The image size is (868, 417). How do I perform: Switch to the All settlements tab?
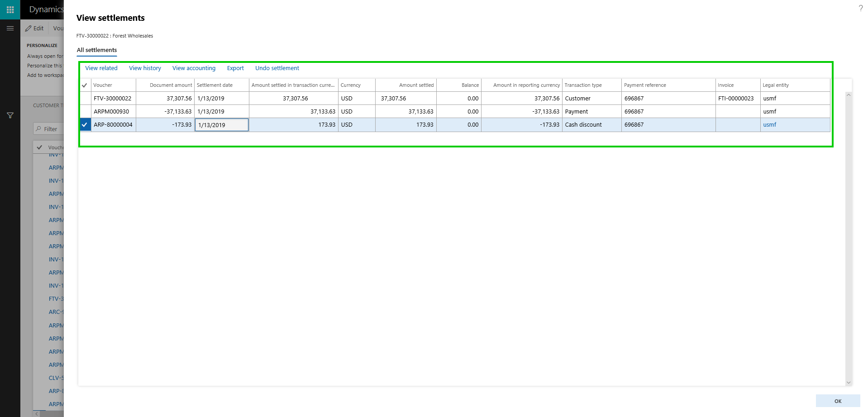point(97,50)
